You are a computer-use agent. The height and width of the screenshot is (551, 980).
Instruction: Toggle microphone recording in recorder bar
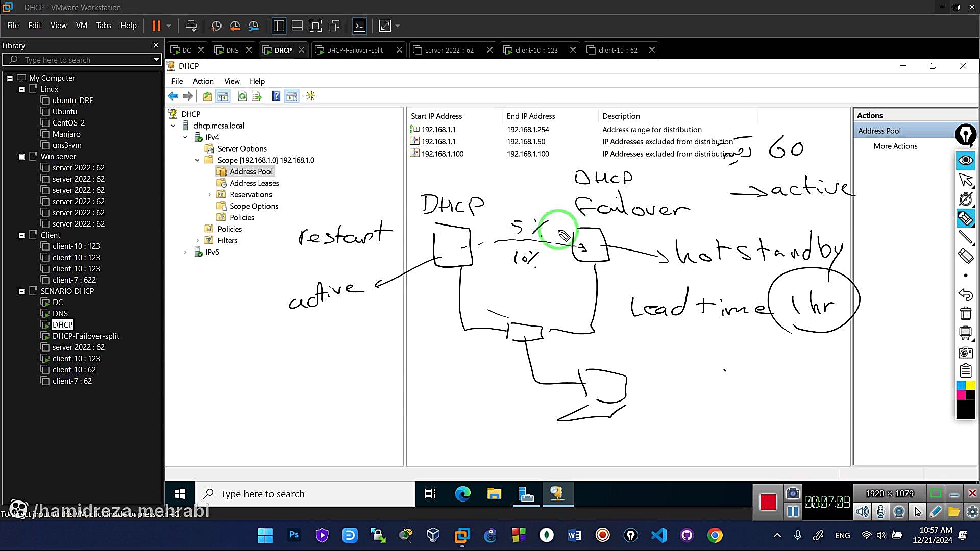(x=881, y=511)
